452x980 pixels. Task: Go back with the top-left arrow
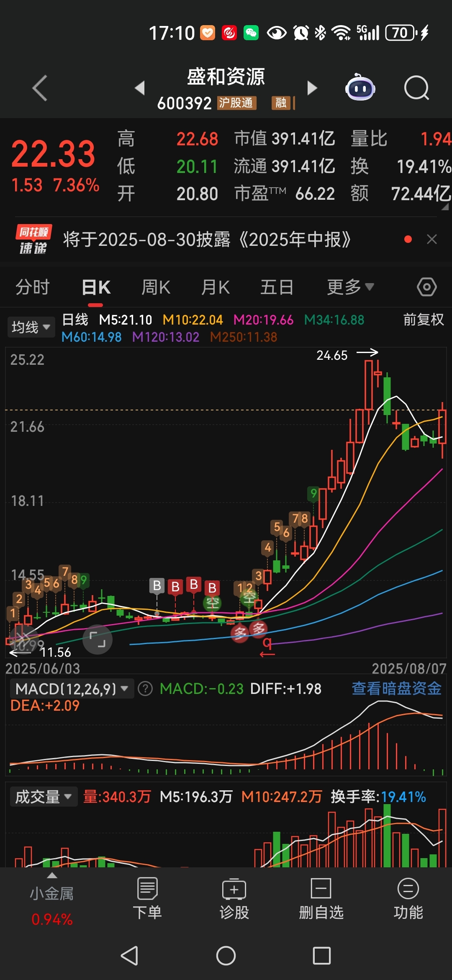(40, 88)
